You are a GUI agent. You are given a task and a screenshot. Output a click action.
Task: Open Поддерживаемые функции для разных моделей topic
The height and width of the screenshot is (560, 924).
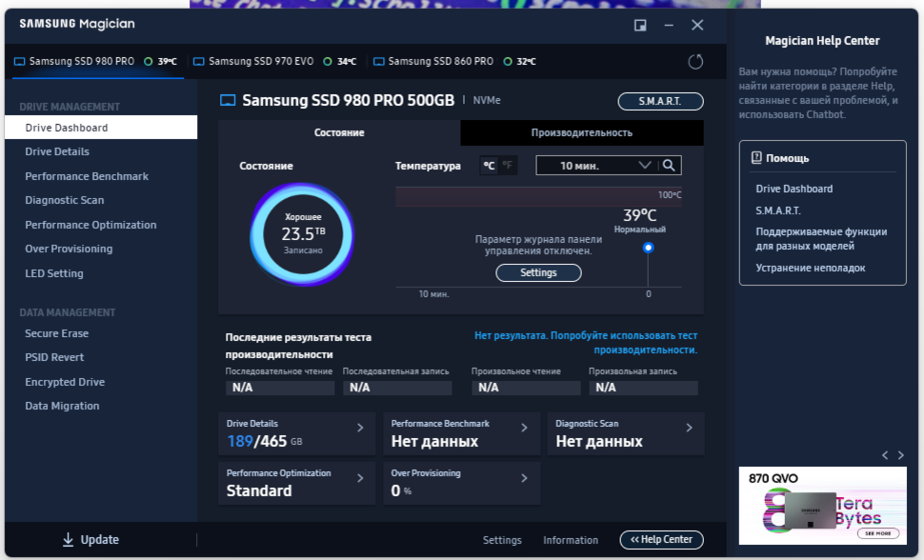pyautogui.click(x=821, y=239)
